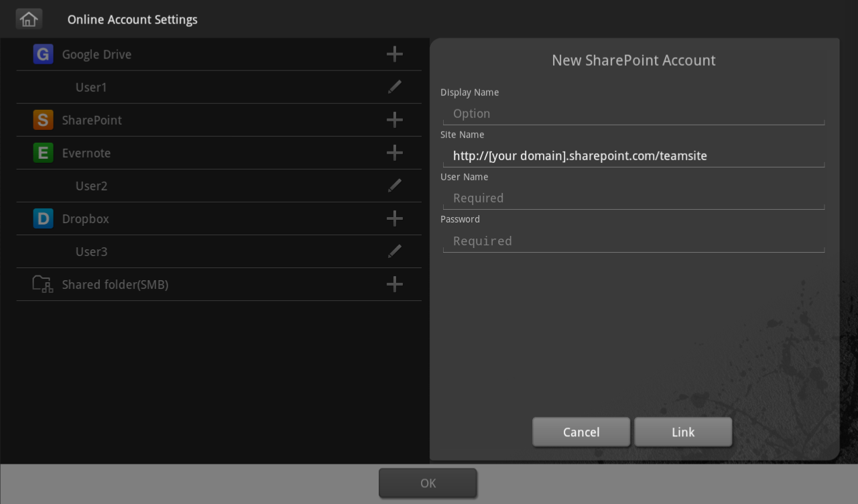Screen dimensions: 858x504
Task: Select User3 under Dropbox
Action: (91, 251)
